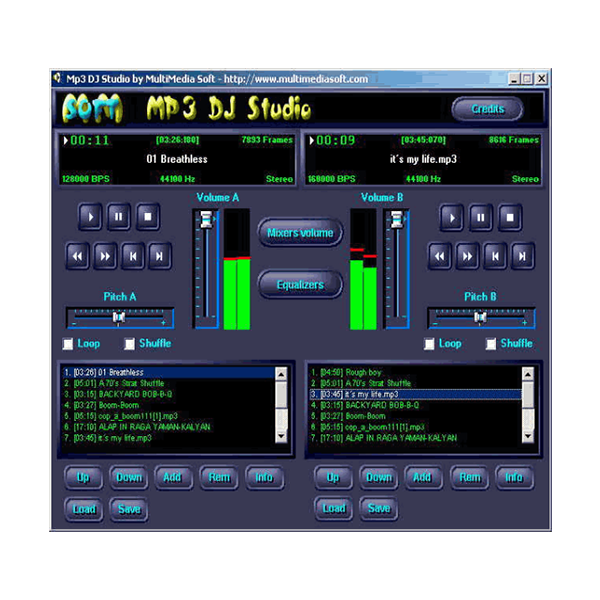
Task: Click the Pitch A slider
Action: (119, 317)
